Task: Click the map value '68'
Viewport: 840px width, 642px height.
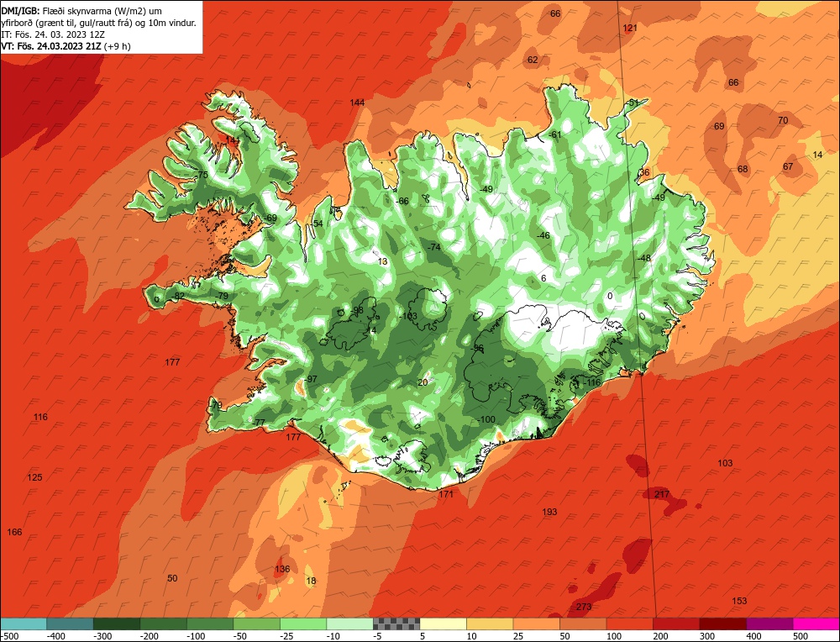Action: [743, 170]
